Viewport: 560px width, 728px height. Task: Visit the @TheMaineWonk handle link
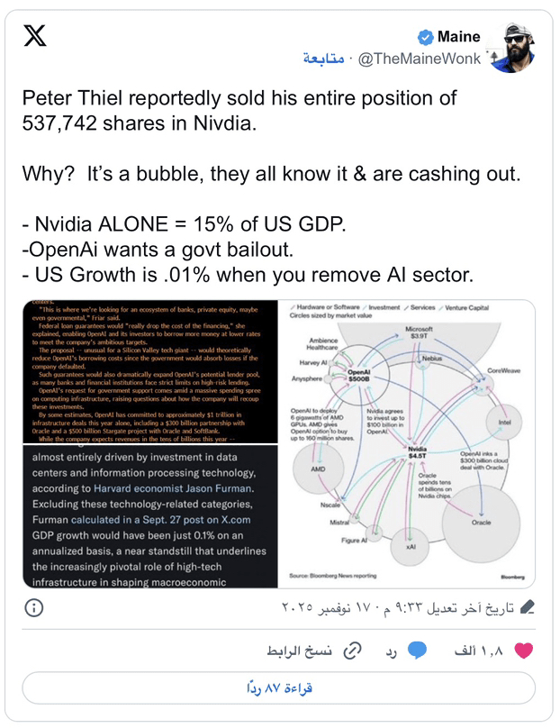click(x=420, y=59)
